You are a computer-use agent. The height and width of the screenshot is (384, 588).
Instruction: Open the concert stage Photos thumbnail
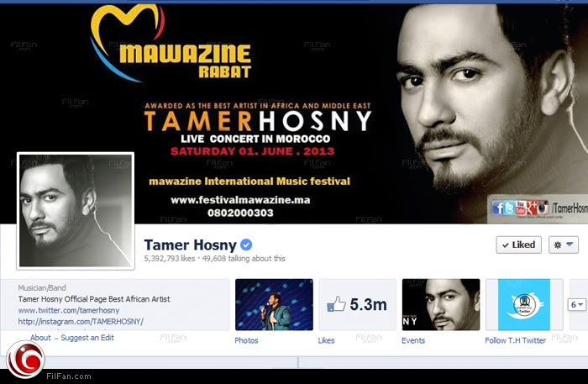pyautogui.click(x=274, y=304)
